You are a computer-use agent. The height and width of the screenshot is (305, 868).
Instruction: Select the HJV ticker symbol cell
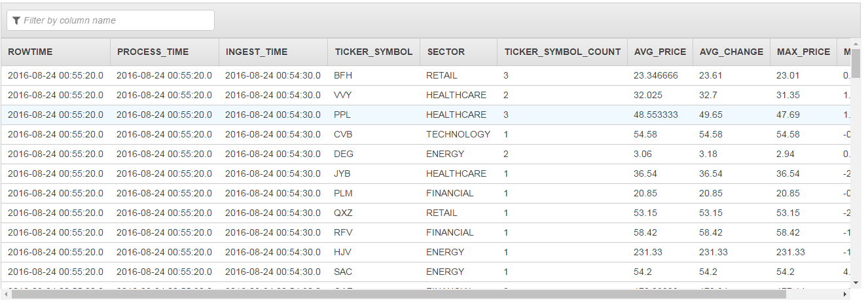tap(344, 252)
